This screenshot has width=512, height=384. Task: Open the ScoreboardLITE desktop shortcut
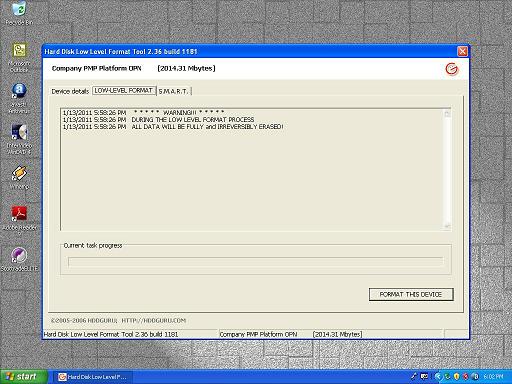(x=19, y=259)
